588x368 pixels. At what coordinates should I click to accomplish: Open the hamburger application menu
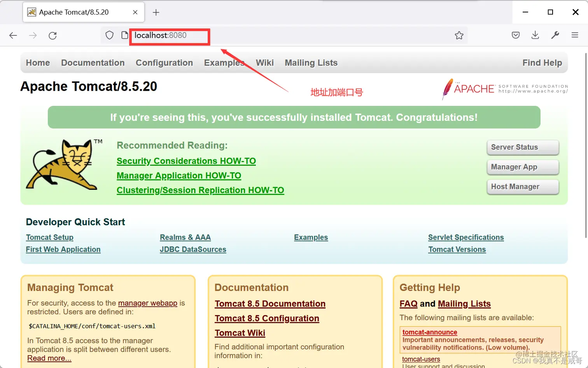pos(575,35)
